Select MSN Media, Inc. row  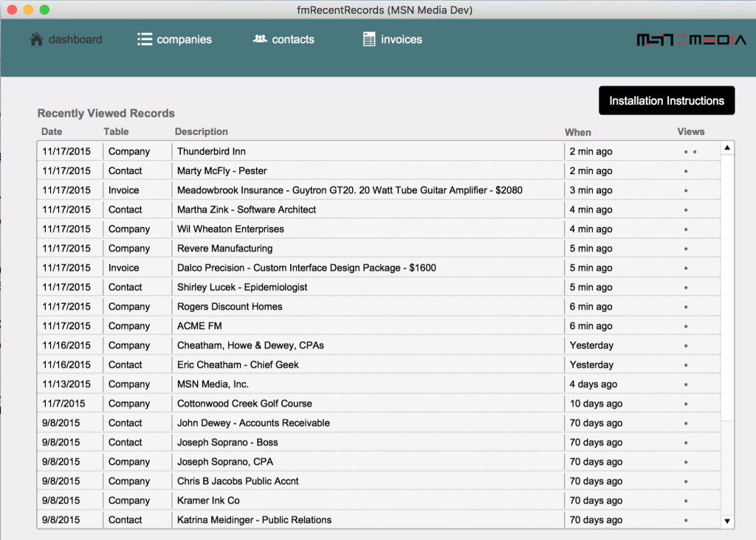(x=379, y=384)
